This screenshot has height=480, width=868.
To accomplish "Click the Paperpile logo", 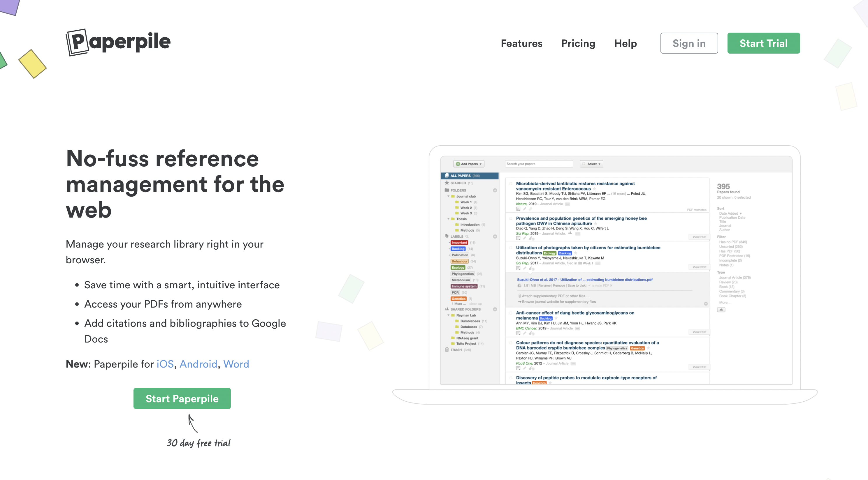I will [x=118, y=43].
